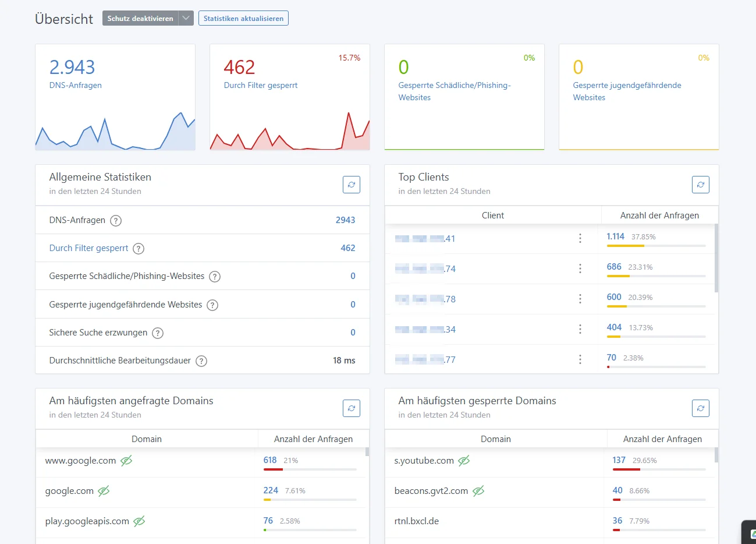This screenshot has width=756, height=544.
Task: Open options menu for client ending .74
Action: (x=580, y=269)
